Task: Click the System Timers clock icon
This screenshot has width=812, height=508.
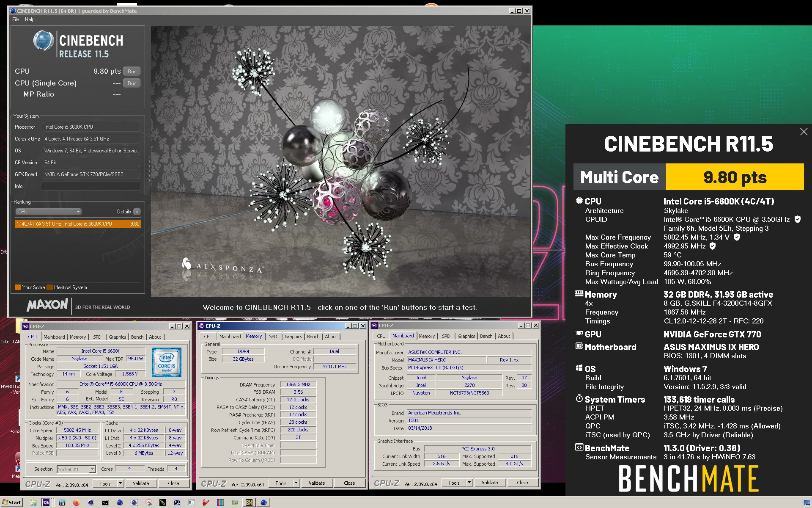Action: pos(579,398)
